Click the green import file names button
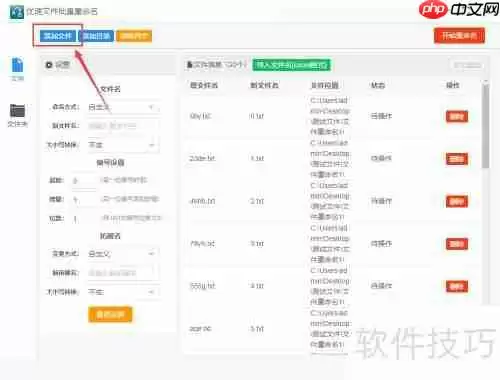500x380 pixels. coord(292,65)
